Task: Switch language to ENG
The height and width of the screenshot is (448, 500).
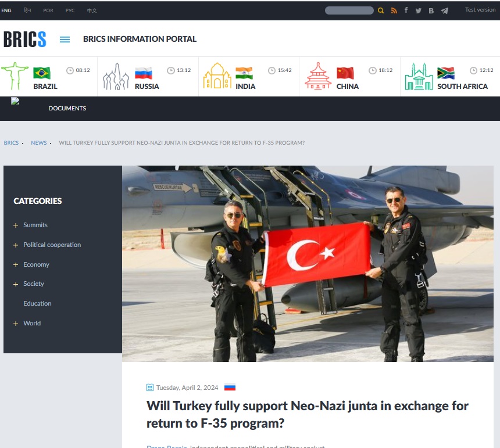Action: pos(6,10)
